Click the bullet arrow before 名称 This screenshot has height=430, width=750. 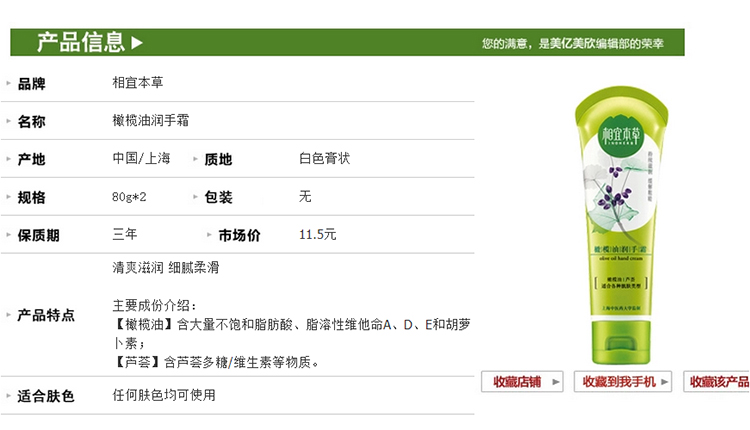[8, 121]
